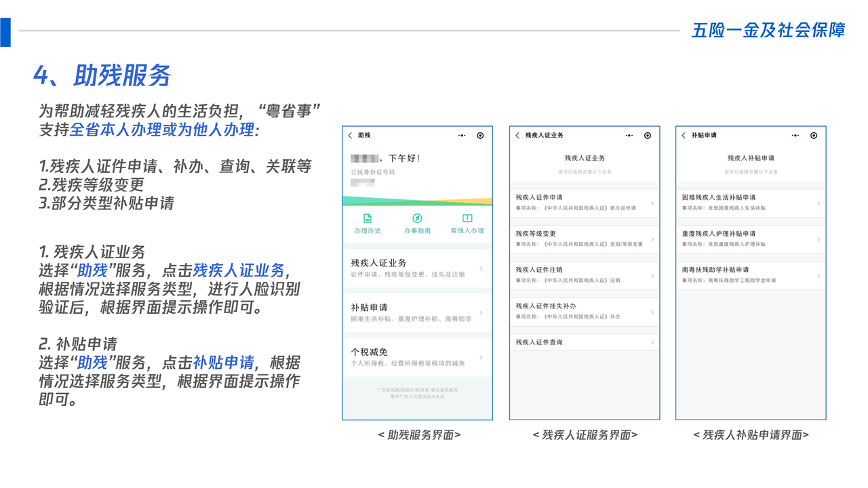This screenshot has width=868, height=488.
Task: Expand 南粤扶残助学补贴申请 row chevron
Action: click(x=819, y=275)
